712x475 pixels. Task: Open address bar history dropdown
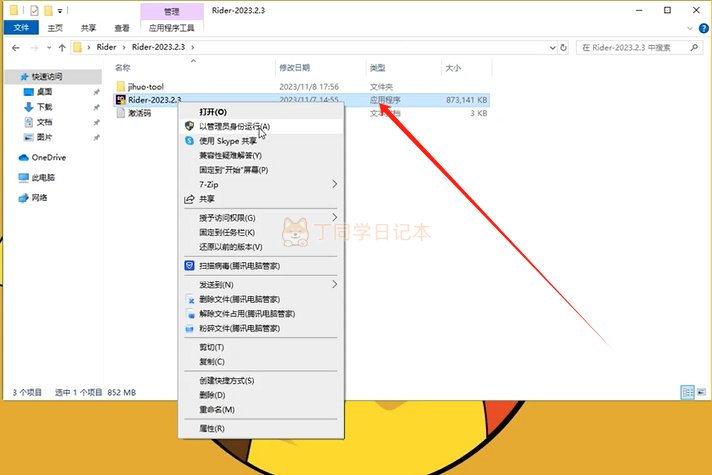[x=553, y=47]
